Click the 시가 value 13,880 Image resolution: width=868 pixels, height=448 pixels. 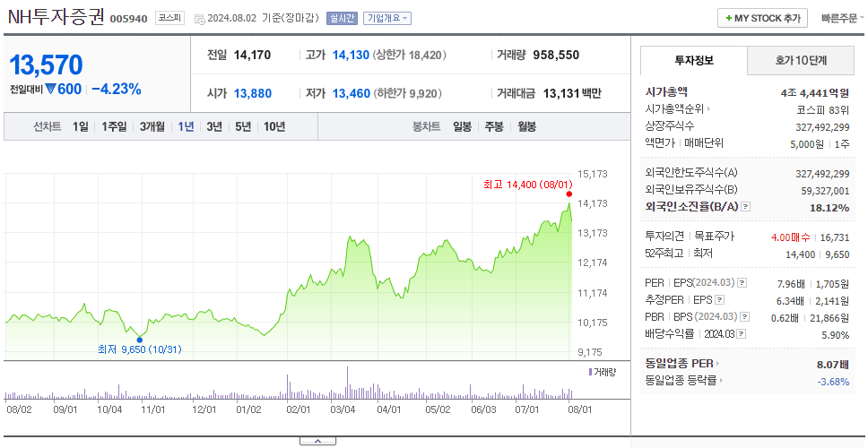click(x=253, y=93)
